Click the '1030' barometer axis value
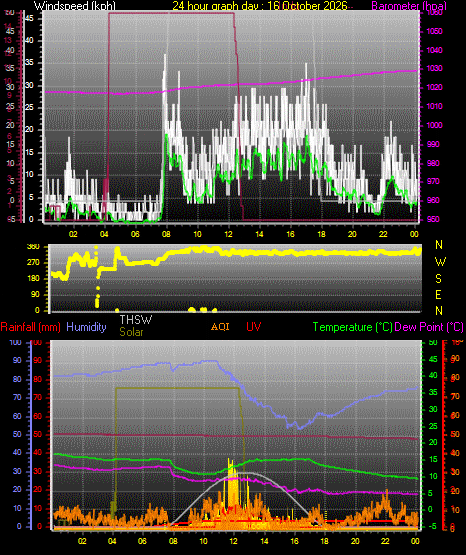 (434, 68)
